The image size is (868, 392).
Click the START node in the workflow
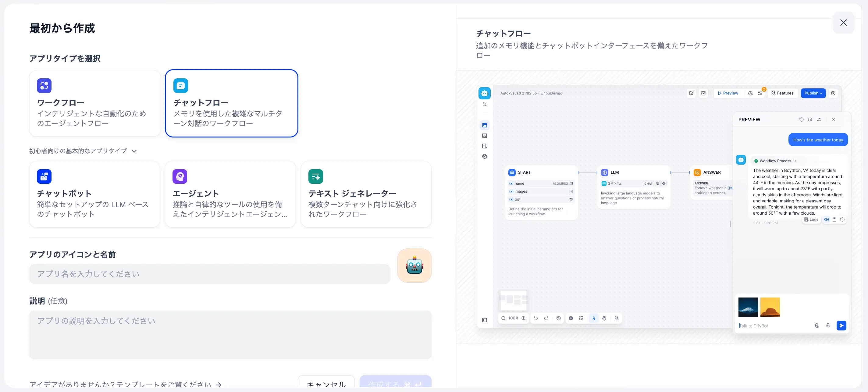(x=541, y=192)
